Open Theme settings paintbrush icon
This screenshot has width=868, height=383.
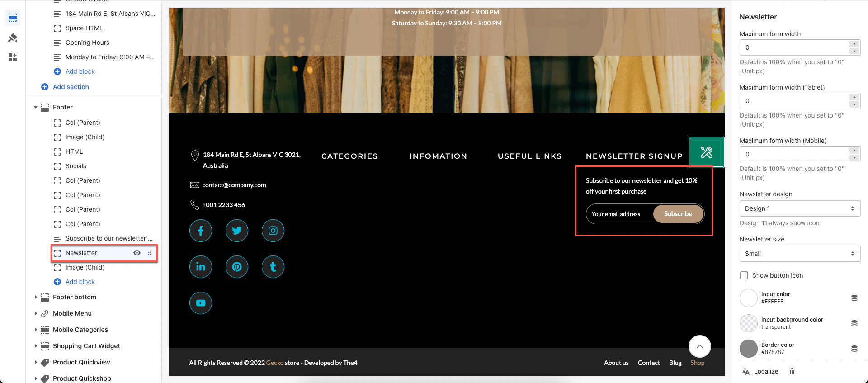[x=13, y=38]
